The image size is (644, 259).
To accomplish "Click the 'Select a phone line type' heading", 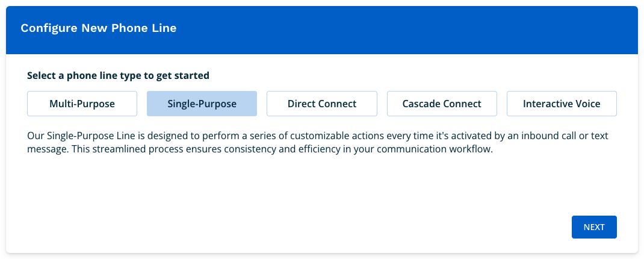I will pyautogui.click(x=118, y=76).
